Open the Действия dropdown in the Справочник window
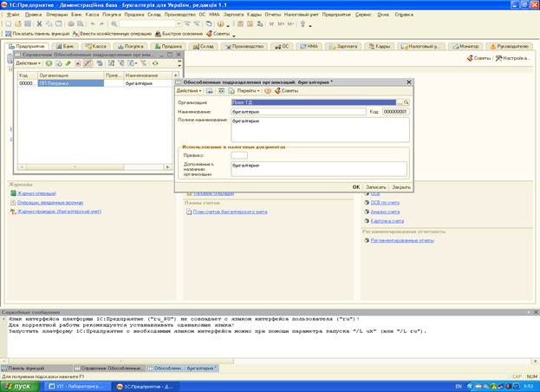This screenshot has width=540, height=392. pos(26,63)
